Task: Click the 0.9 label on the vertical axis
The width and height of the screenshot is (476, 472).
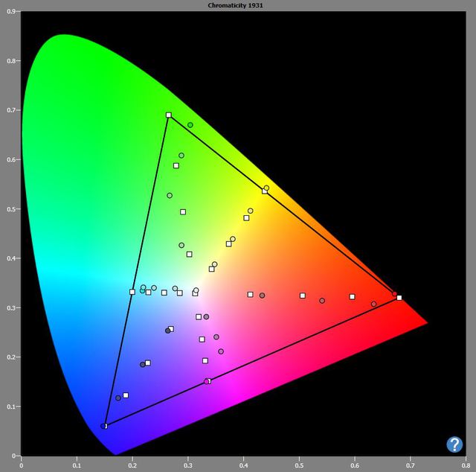Action: pyautogui.click(x=11, y=11)
